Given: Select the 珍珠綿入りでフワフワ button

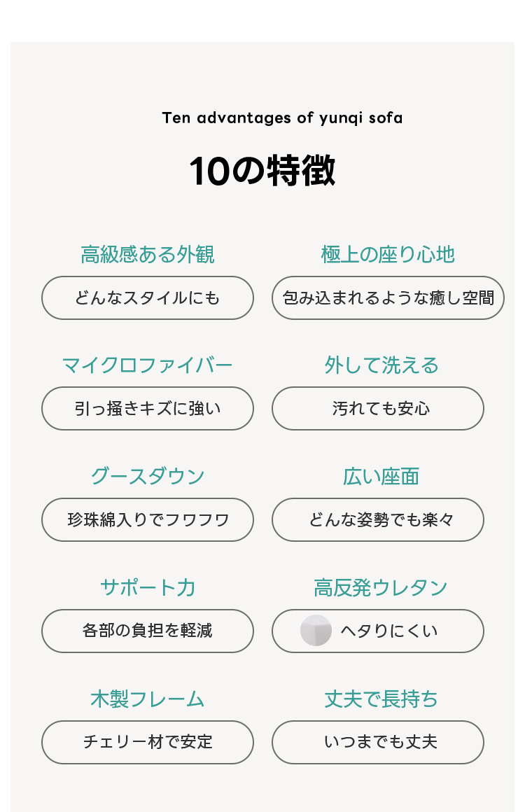Looking at the screenshot, I should (148, 520).
